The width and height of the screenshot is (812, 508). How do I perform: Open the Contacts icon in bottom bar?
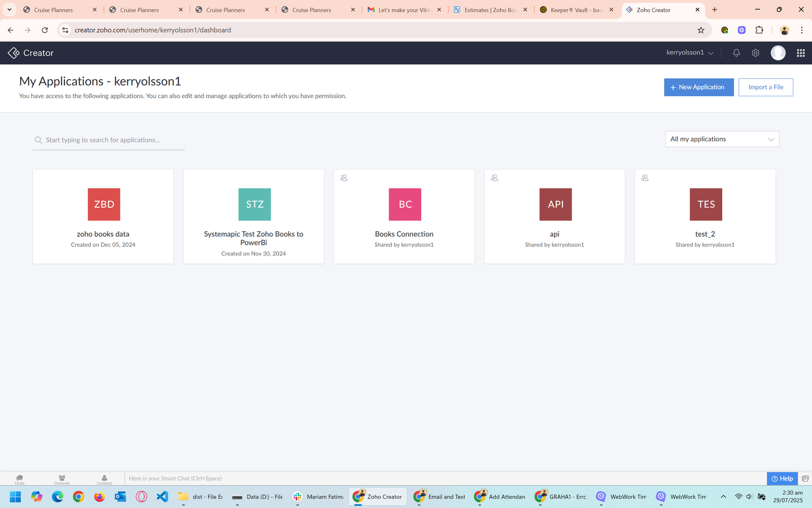(104, 480)
